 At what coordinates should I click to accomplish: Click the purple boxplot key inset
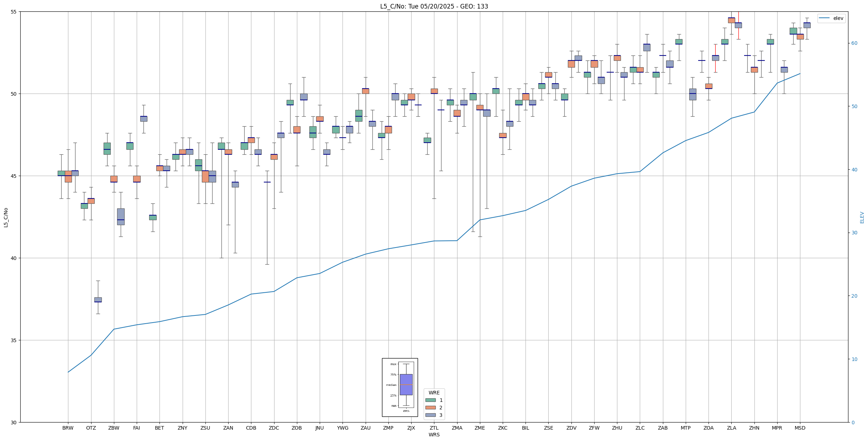[x=406, y=384]
